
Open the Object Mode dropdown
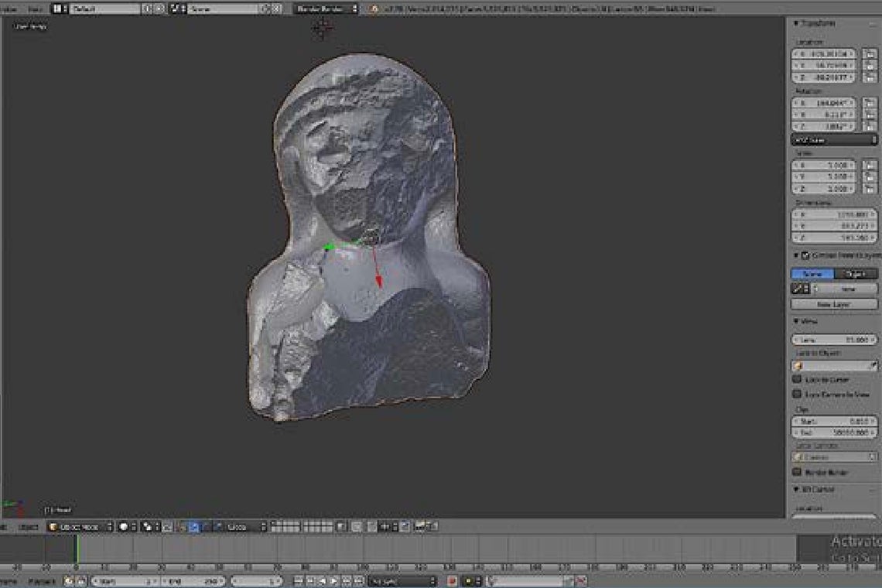(80, 527)
